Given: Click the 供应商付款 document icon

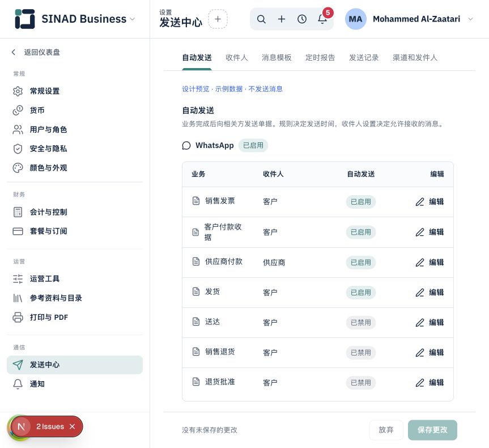Looking at the screenshot, I should coord(196,261).
